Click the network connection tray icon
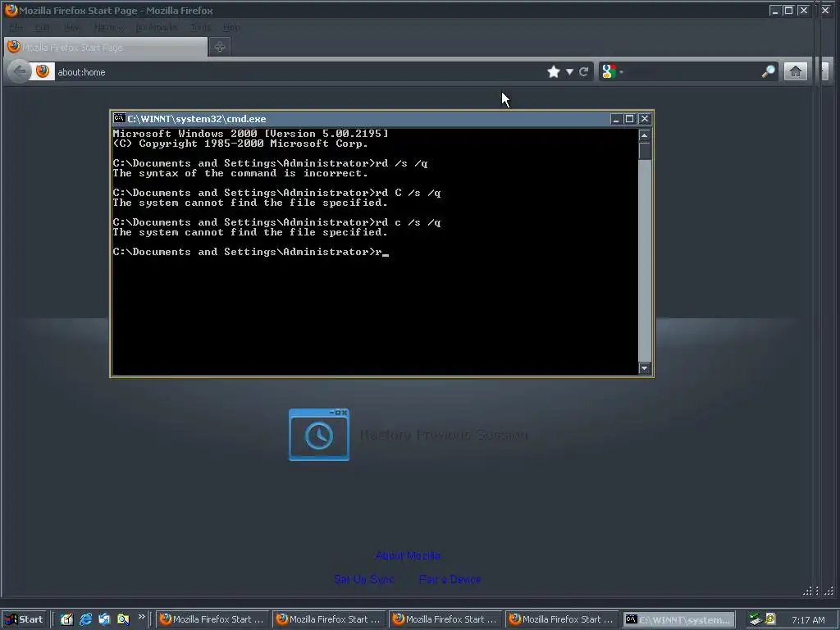The width and height of the screenshot is (840, 630). click(x=756, y=619)
